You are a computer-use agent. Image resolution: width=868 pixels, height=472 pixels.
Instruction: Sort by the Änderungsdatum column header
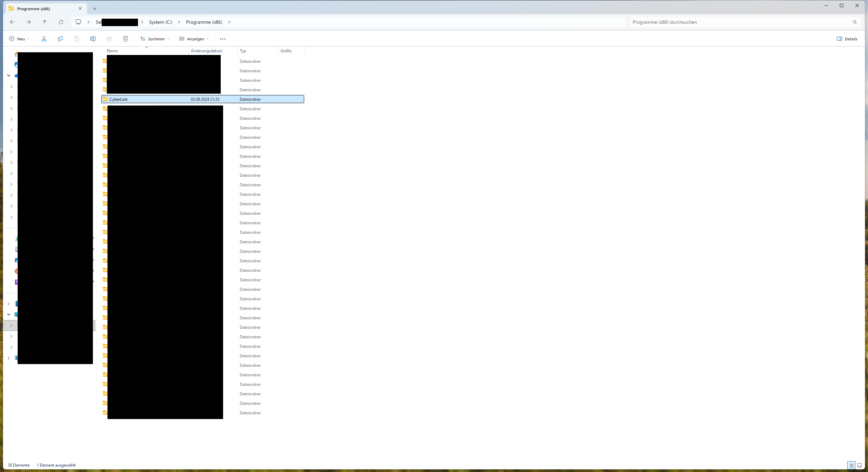click(x=213, y=51)
